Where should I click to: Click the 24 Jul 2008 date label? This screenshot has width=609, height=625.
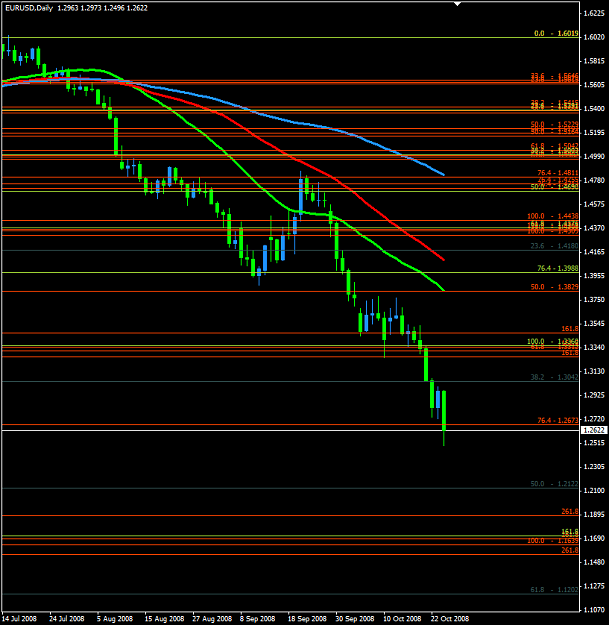point(67,619)
